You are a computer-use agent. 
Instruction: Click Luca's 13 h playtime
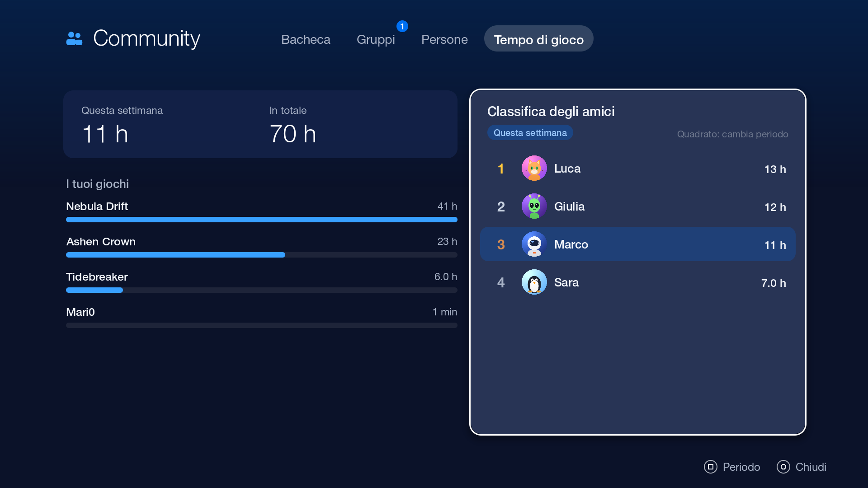coord(775,169)
